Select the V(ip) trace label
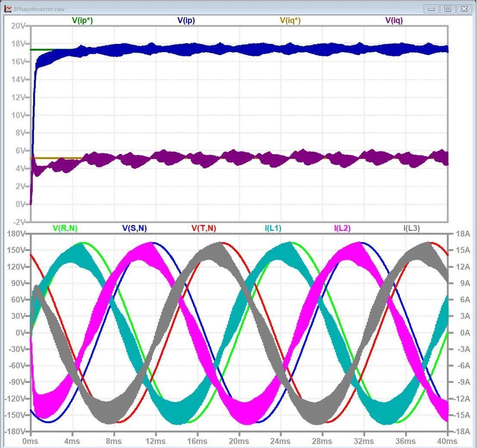The height and width of the screenshot is (448, 477). click(x=186, y=20)
